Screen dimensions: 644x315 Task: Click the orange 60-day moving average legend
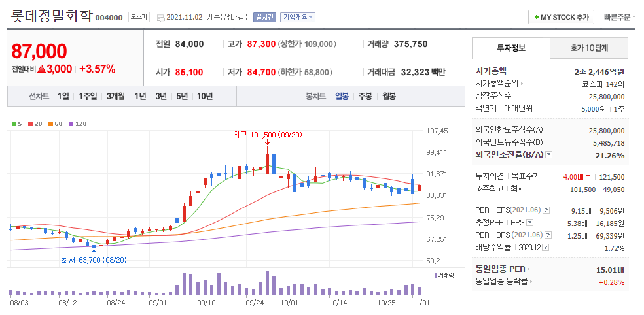point(55,124)
